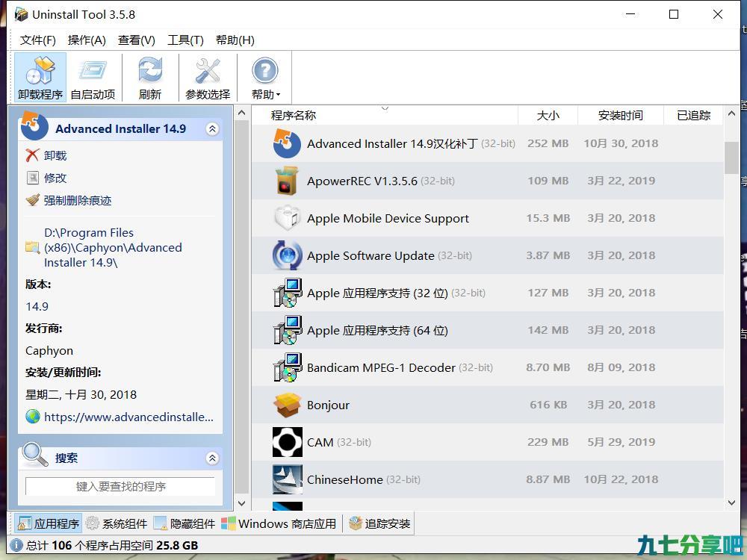Select the ApowerREC V1.3.5.6 icon
Image resolution: width=747 pixels, height=560 pixels.
287,181
